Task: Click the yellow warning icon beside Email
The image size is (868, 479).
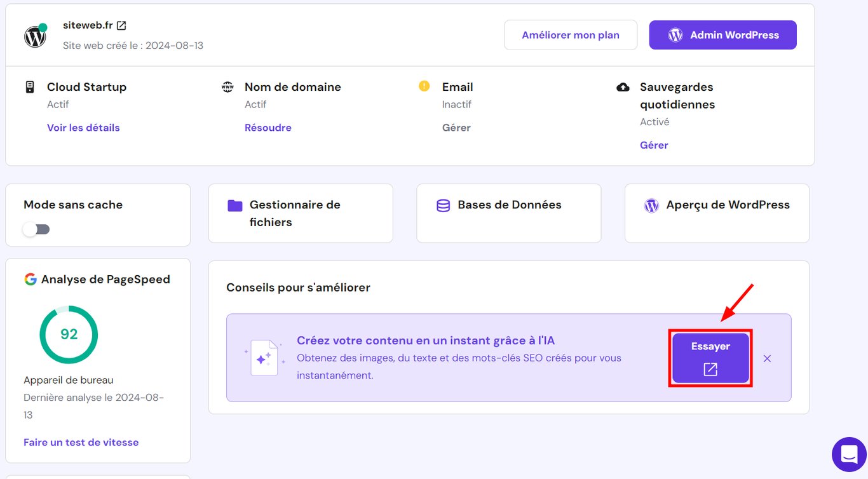Action: tap(423, 86)
